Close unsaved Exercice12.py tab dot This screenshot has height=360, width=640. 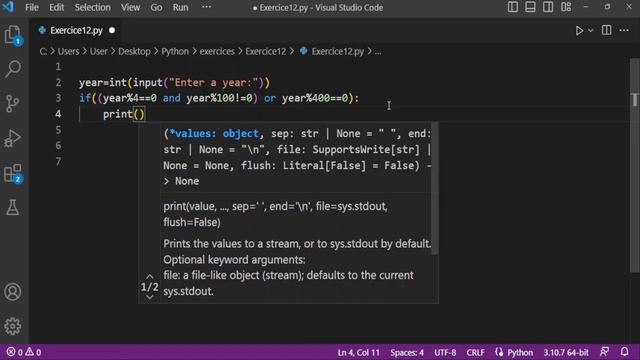(112, 31)
